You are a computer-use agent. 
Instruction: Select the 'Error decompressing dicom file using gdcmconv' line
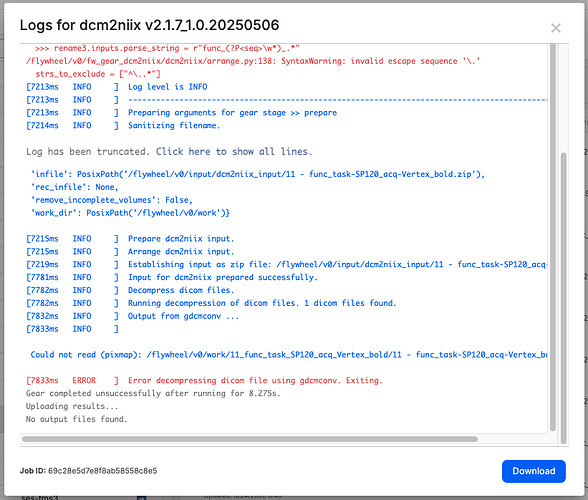(204, 380)
